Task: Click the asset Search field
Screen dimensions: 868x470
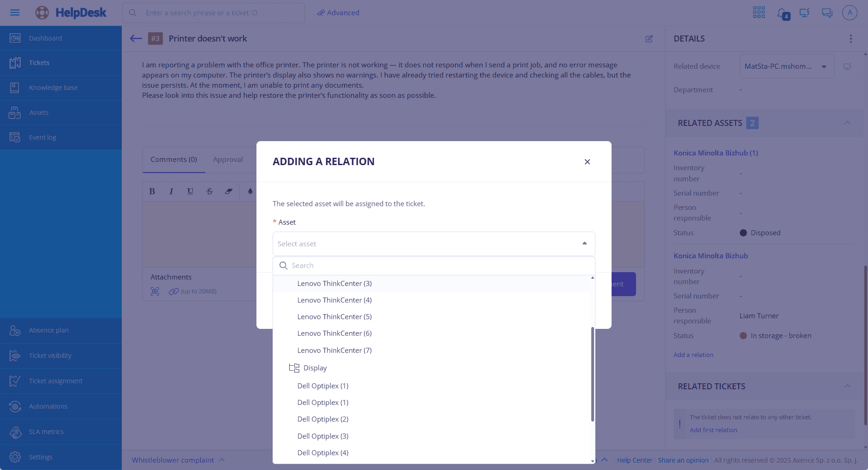Action: click(x=434, y=266)
